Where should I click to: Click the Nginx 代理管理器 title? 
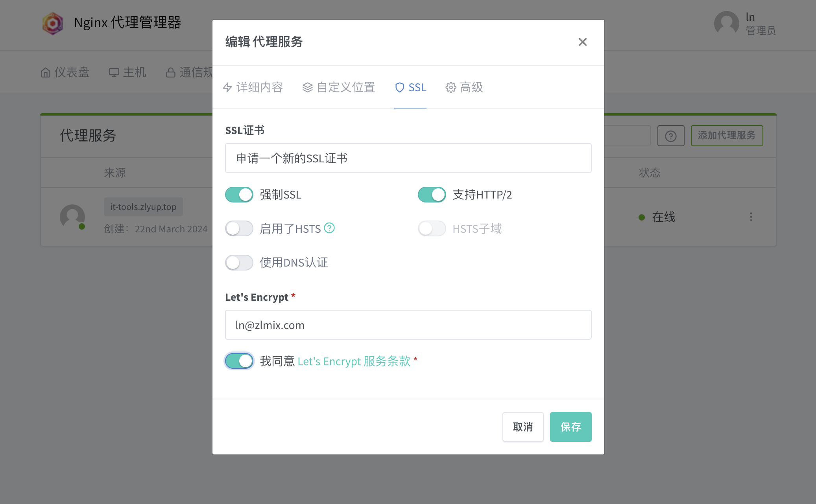click(127, 23)
